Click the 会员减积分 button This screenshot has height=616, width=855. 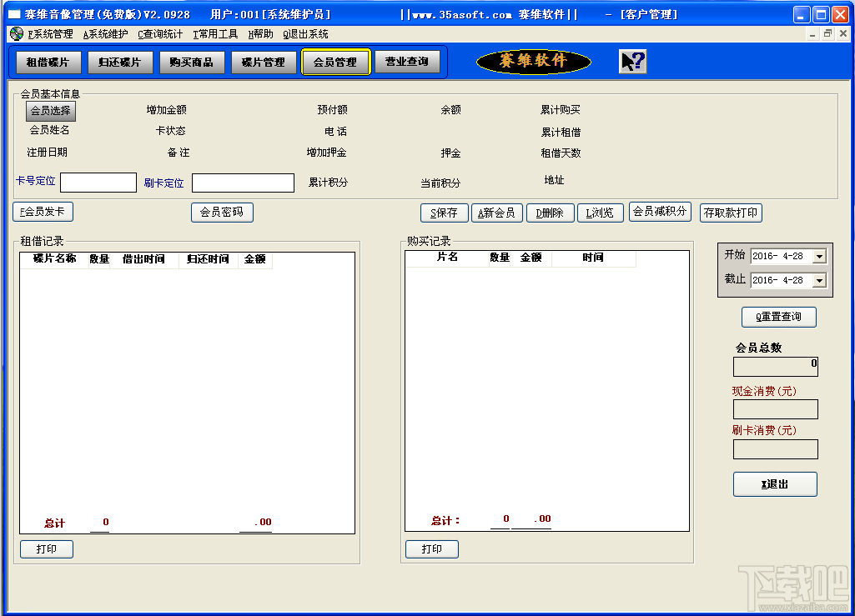660,212
